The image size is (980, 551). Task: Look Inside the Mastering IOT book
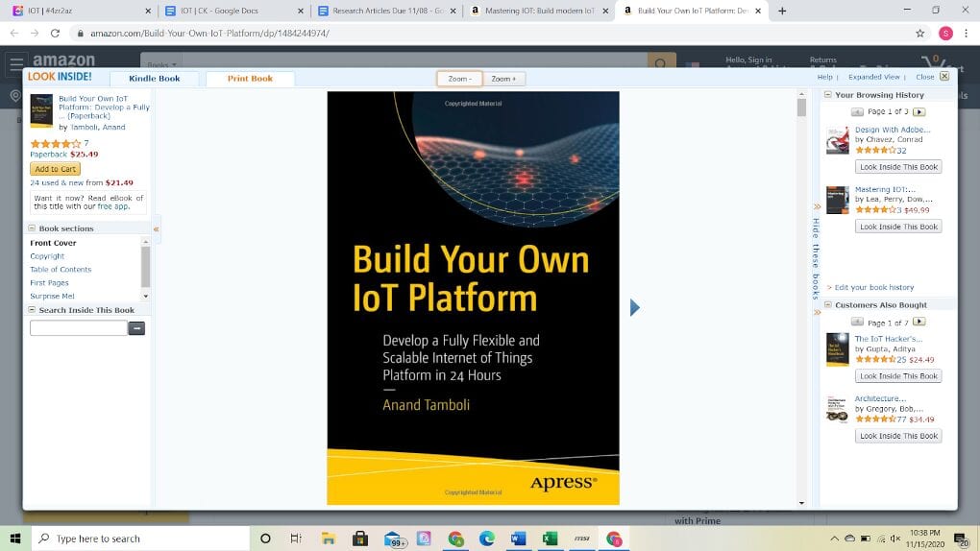[898, 227]
